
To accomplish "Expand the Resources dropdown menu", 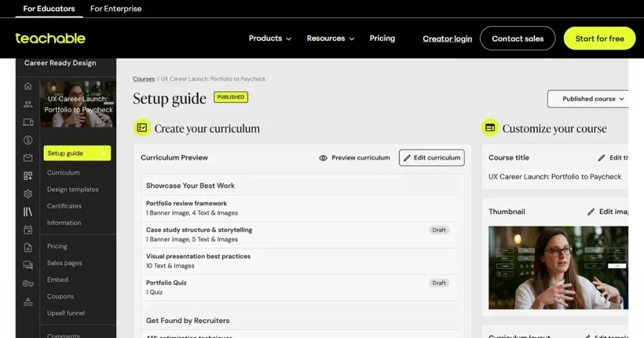I will 330,38.
